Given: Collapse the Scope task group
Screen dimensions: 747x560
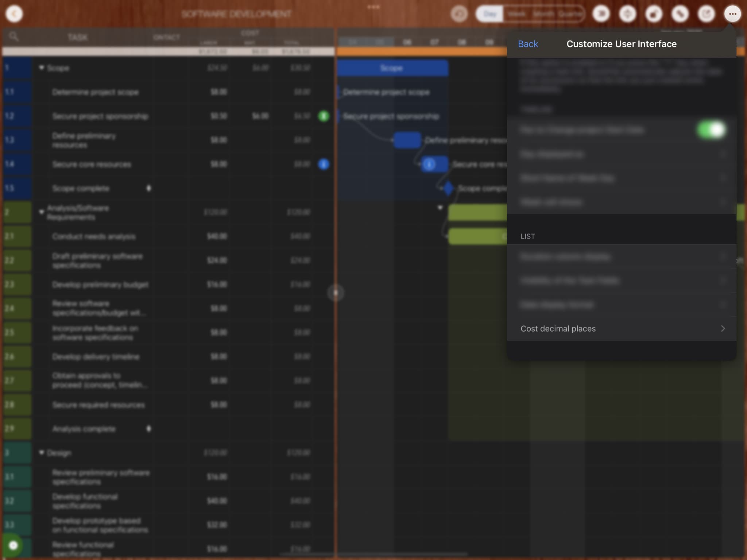Looking at the screenshot, I should (41, 68).
